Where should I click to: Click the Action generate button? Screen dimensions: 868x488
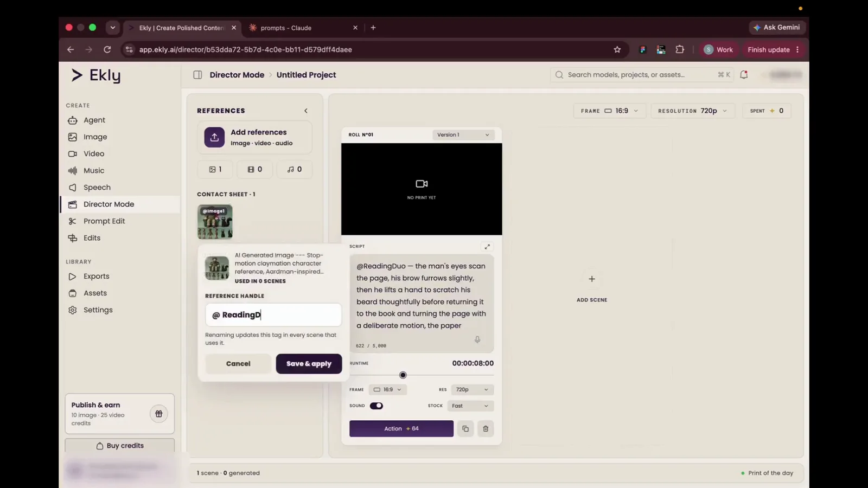(x=401, y=428)
